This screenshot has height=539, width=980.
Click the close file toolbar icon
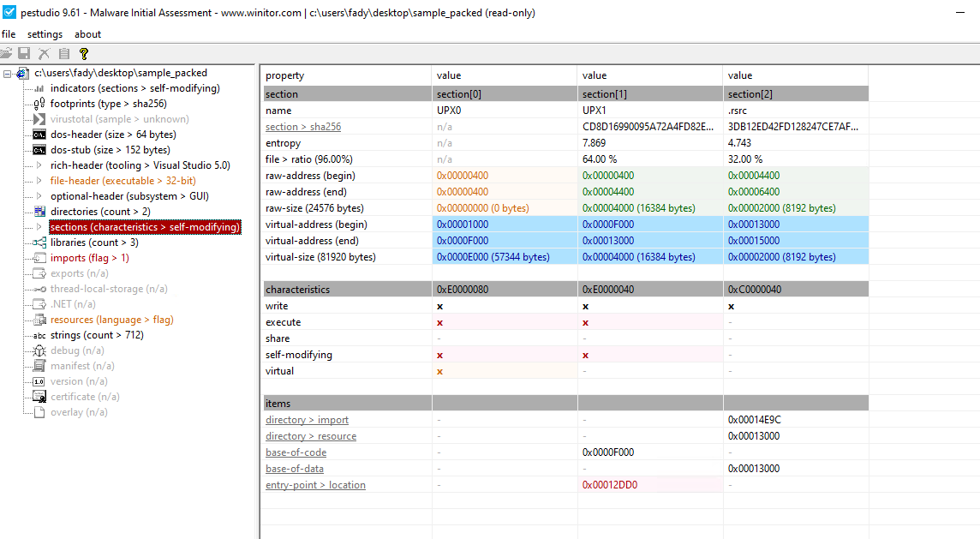[44, 54]
